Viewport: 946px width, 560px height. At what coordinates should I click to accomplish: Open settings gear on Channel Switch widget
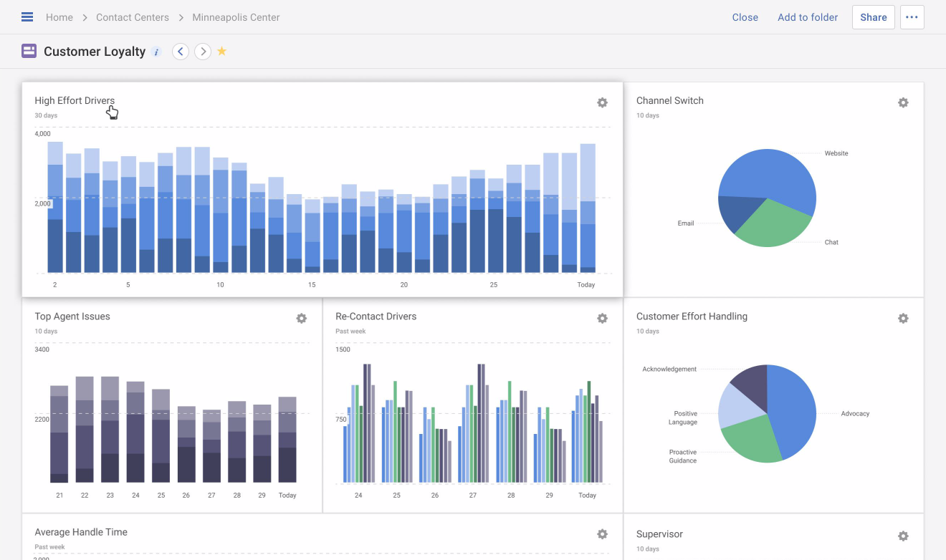click(x=904, y=102)
